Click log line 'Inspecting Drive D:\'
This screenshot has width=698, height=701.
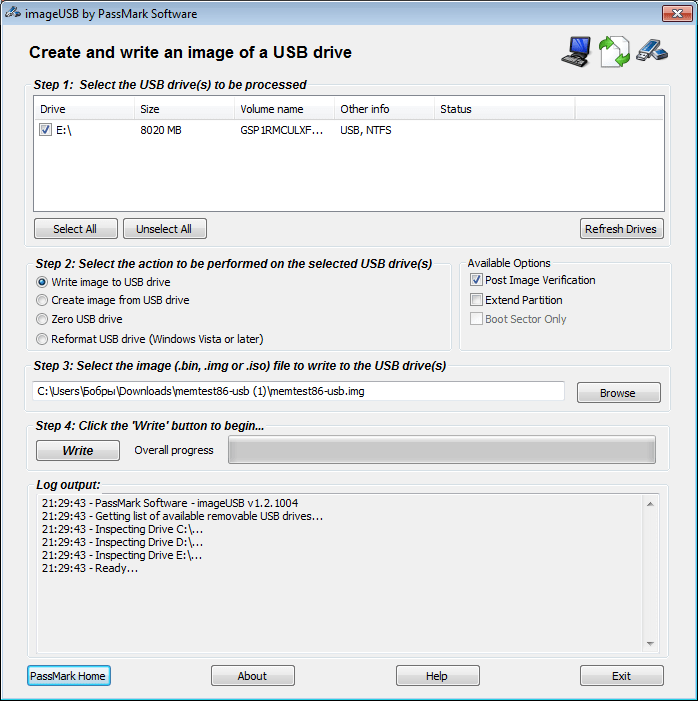point(123,542)
